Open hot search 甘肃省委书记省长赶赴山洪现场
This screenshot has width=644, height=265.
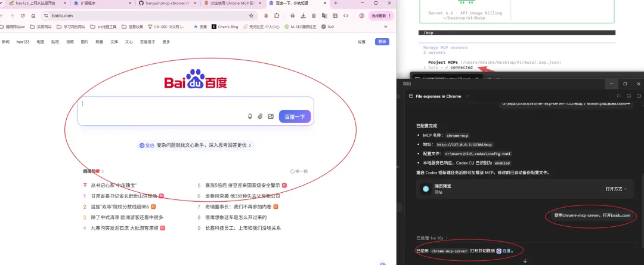123,196
